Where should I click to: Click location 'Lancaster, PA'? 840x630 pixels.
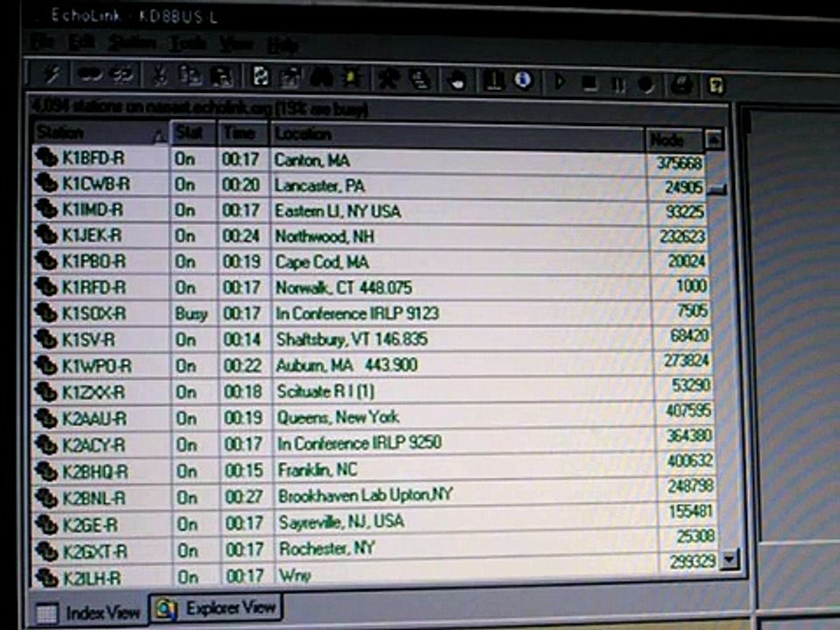coord(320,185)
